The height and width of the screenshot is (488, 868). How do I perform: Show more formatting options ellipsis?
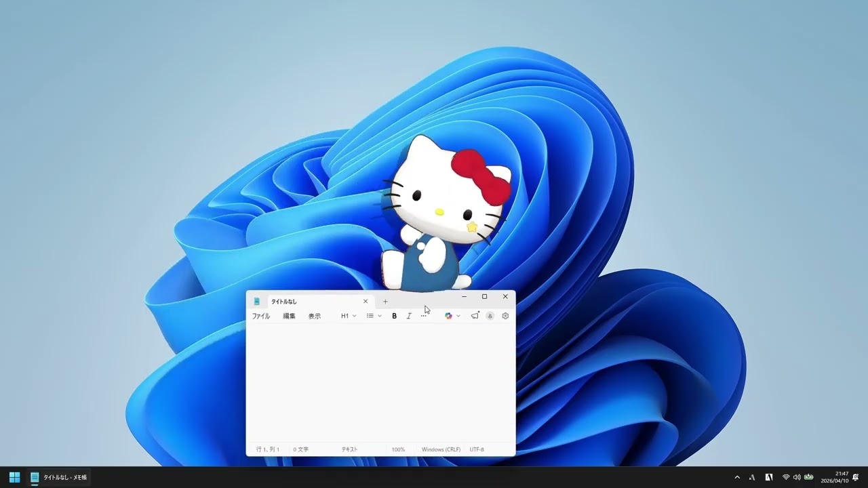424,316
